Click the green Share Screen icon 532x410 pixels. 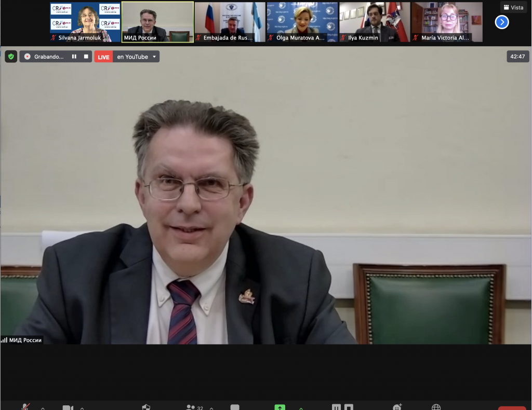tap(280, 407)
